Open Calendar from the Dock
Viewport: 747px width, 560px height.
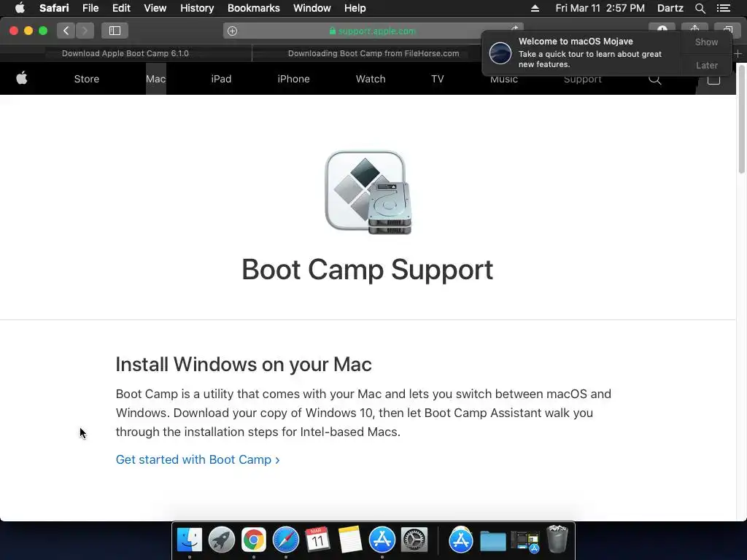point(318,540)
